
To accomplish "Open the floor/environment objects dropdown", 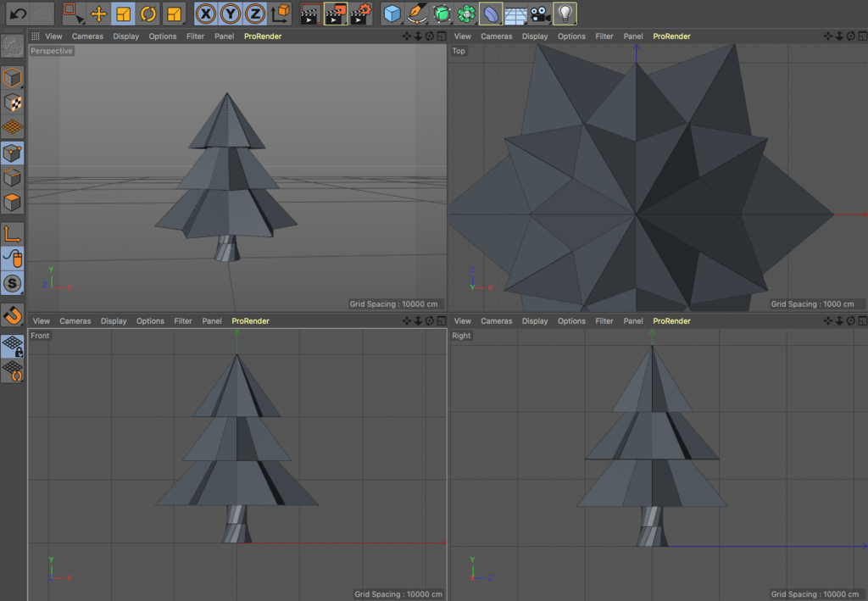I will click(515, 14).
